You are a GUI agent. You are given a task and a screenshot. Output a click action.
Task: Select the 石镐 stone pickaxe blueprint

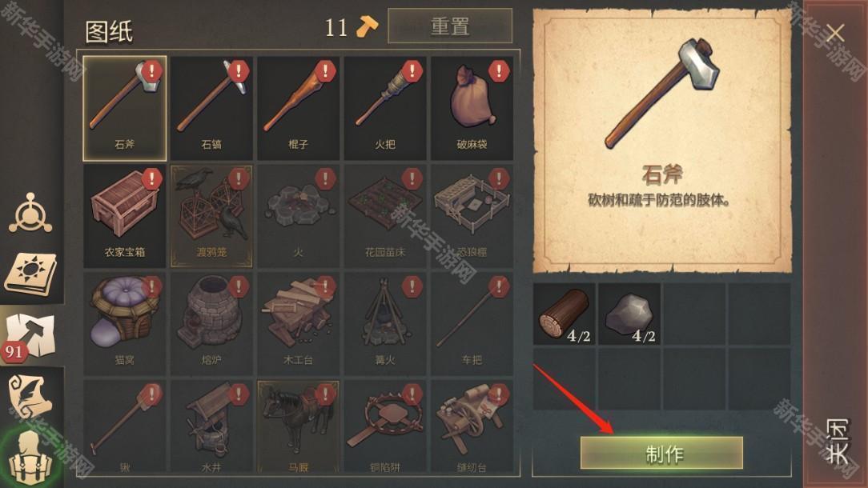point(211,109)
